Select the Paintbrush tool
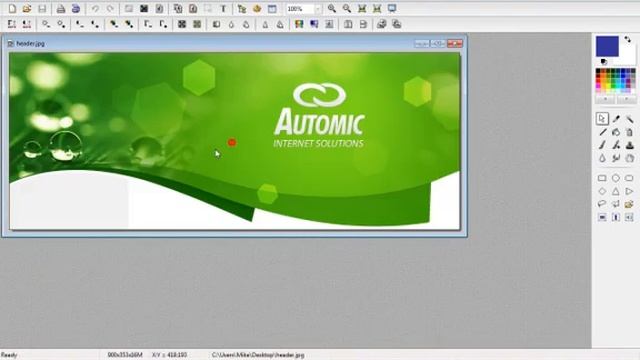Image resolution: width=640 pixels, height=360 pixels. [x=602, y=145]
